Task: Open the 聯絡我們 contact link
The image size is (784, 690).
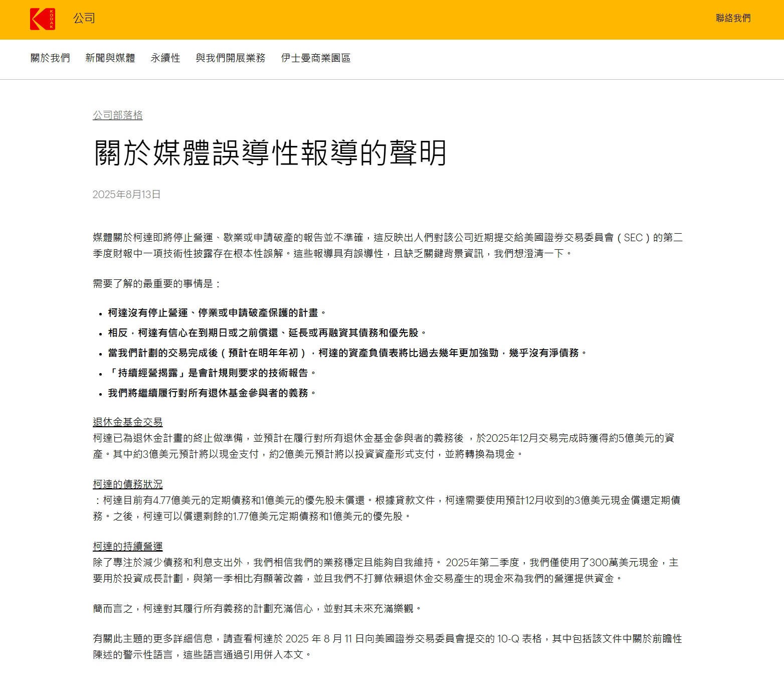Action: click(733, 19)
